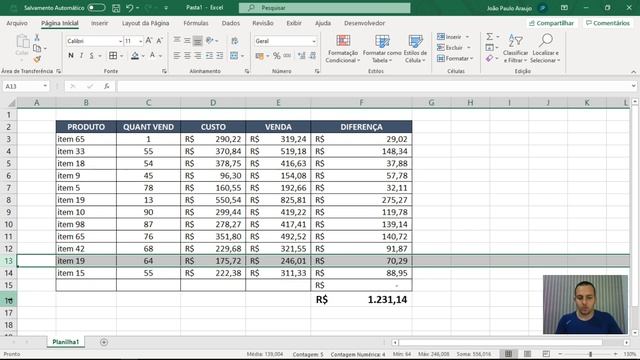Click the Comentários button
Screen dimensions: 640x360
(x=608, y=23)
